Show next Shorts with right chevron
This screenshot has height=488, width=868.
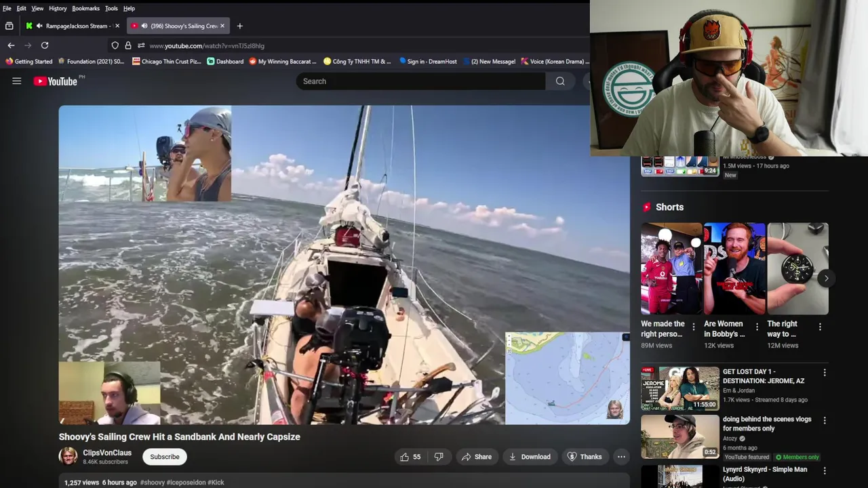pyautogui.click(x=826, y=279)
